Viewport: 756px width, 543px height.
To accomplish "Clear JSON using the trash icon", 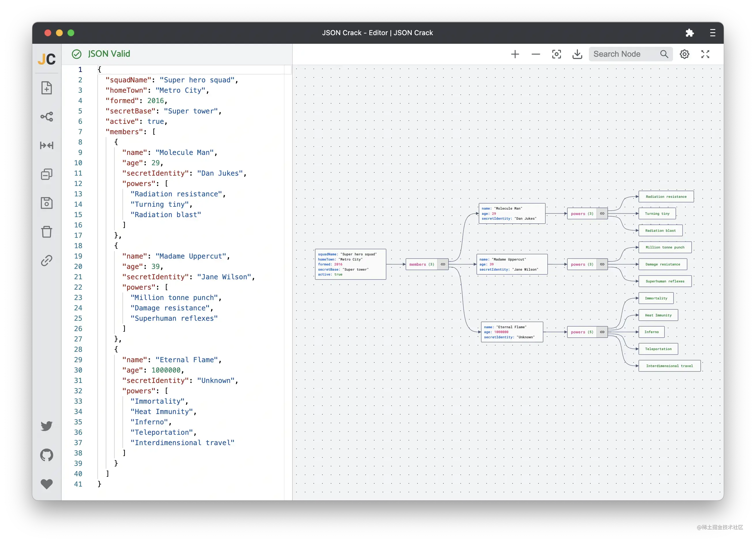I will [47, 232].
